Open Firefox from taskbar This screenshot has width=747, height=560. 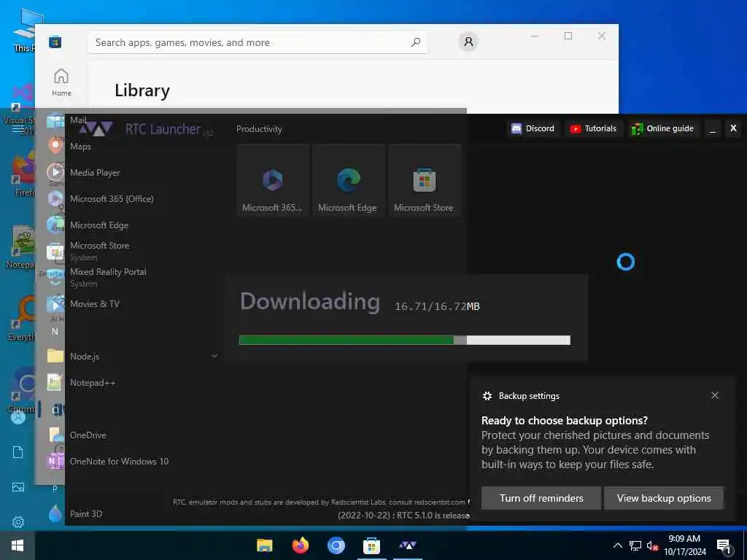[300, 545]
